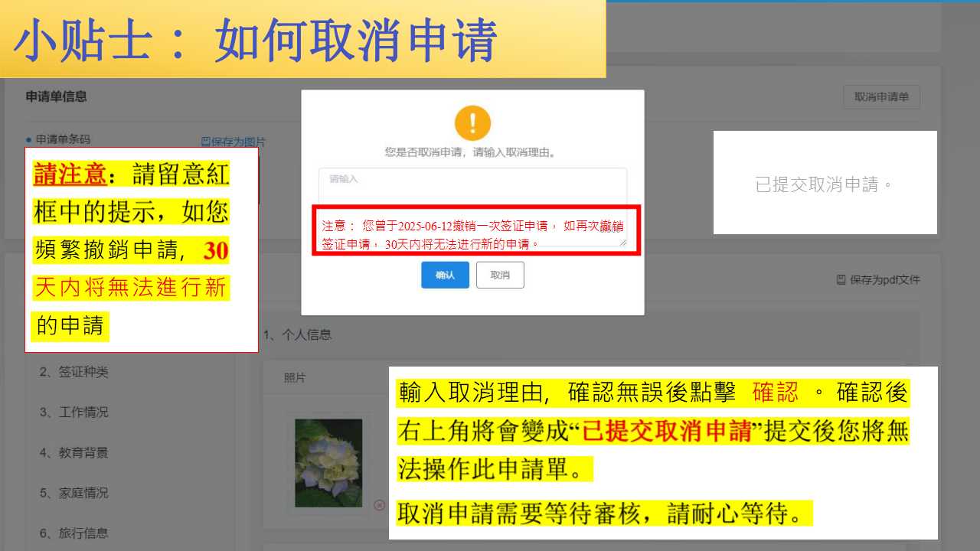Click the red 注意 warning message
This screenshot has width=980, height=551.
(x=472, y=234)
